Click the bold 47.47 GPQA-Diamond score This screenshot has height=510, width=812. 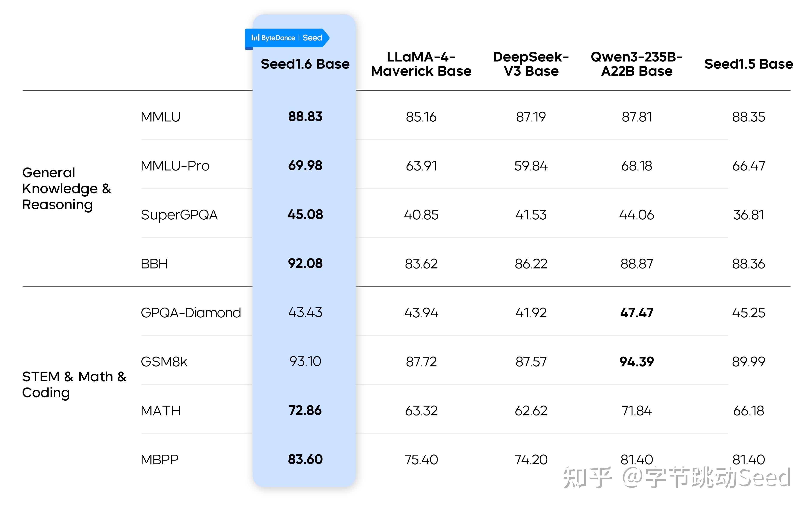coord(637,313)
